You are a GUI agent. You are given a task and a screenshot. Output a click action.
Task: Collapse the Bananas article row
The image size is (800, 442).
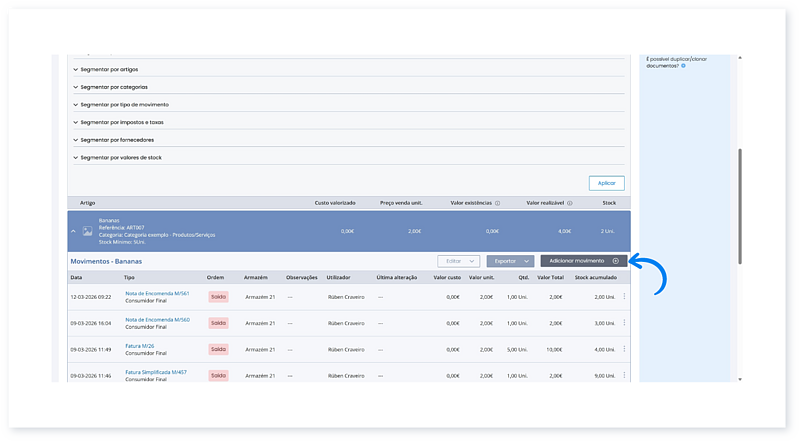click(x=72, y=231)
